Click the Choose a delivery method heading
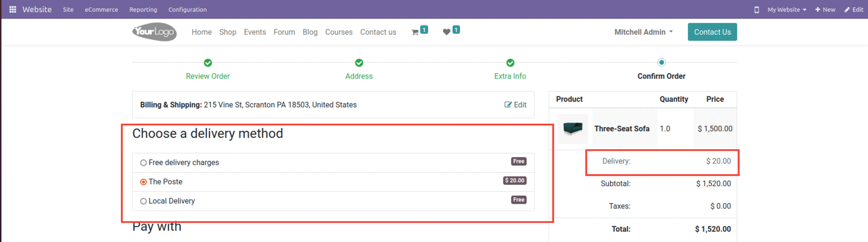868x242 pixels. pos(207,133)
